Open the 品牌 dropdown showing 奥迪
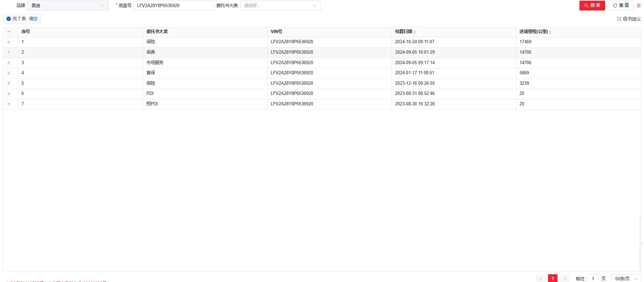The width and height of the screenshot is (644, 282). pyautogui.click(x=68, y=5)
